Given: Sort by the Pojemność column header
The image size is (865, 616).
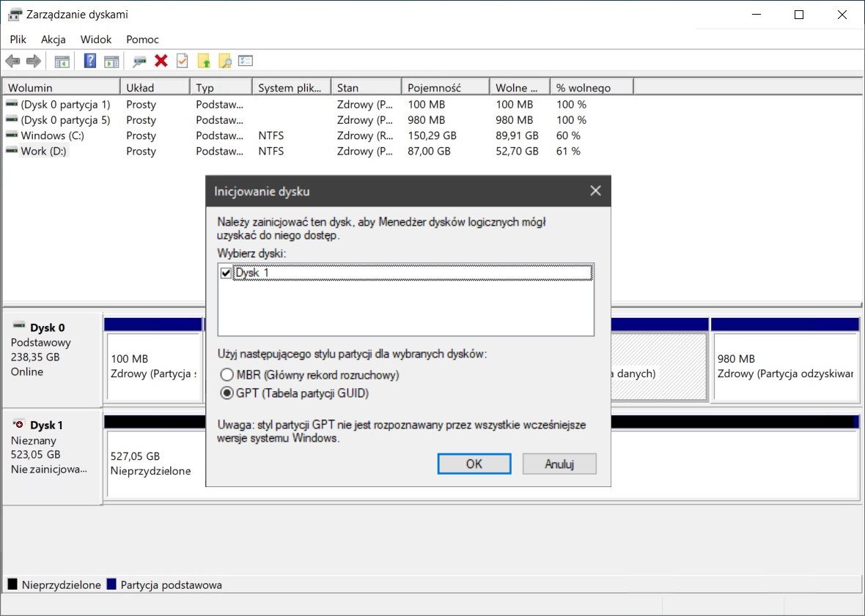Looking at the screenshot, I should point(444,88).
